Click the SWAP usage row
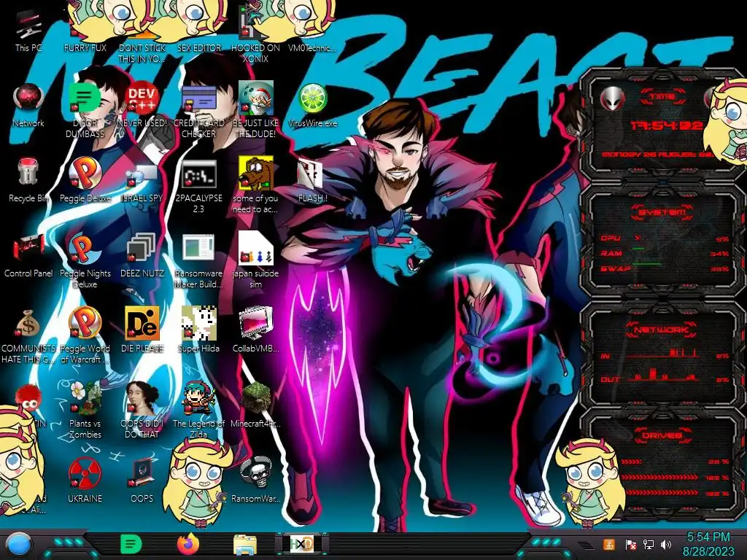 coord(665,269)
